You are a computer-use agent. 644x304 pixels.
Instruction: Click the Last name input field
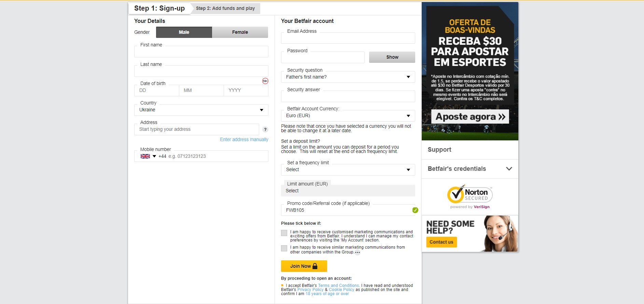pos(201,71)
